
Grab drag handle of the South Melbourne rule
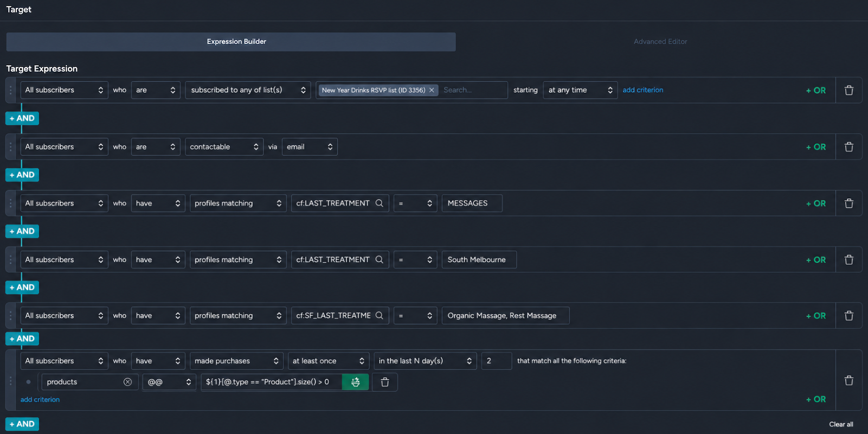10,260
